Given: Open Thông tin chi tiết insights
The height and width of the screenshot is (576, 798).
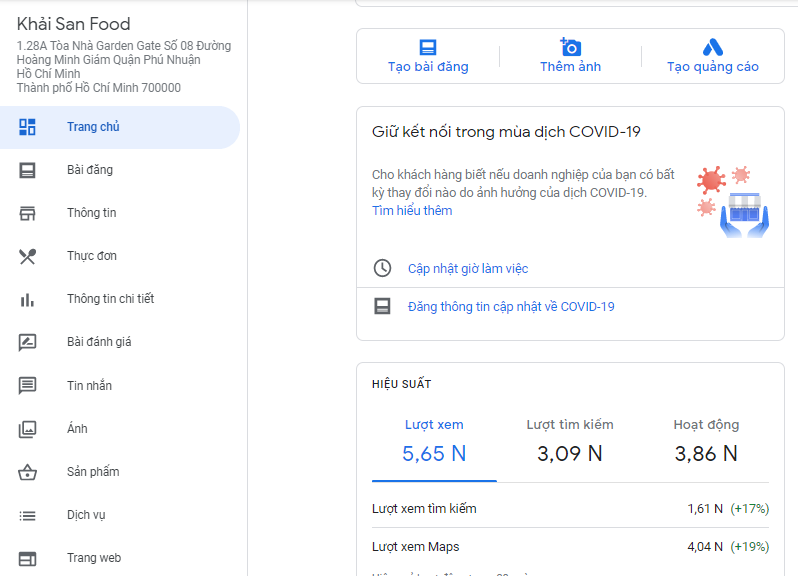Looking at the screenshot, I should pos(120,299).
